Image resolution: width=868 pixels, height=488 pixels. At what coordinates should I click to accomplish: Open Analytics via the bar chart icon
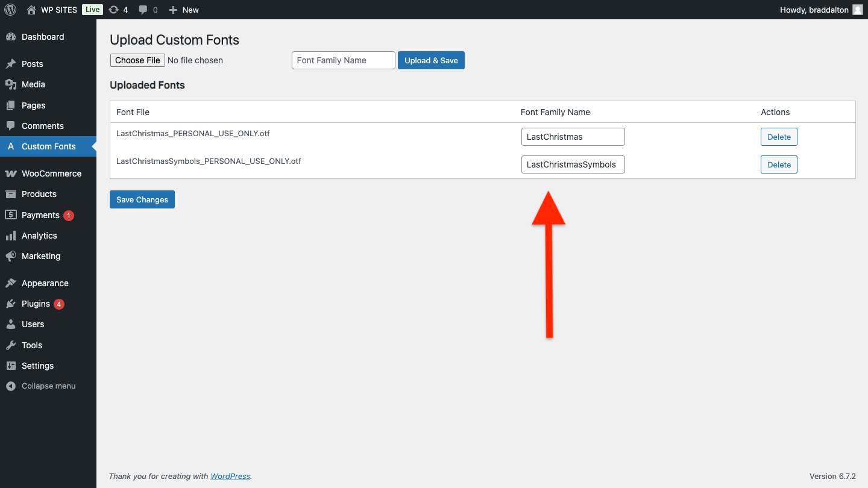tap(12, 235)
